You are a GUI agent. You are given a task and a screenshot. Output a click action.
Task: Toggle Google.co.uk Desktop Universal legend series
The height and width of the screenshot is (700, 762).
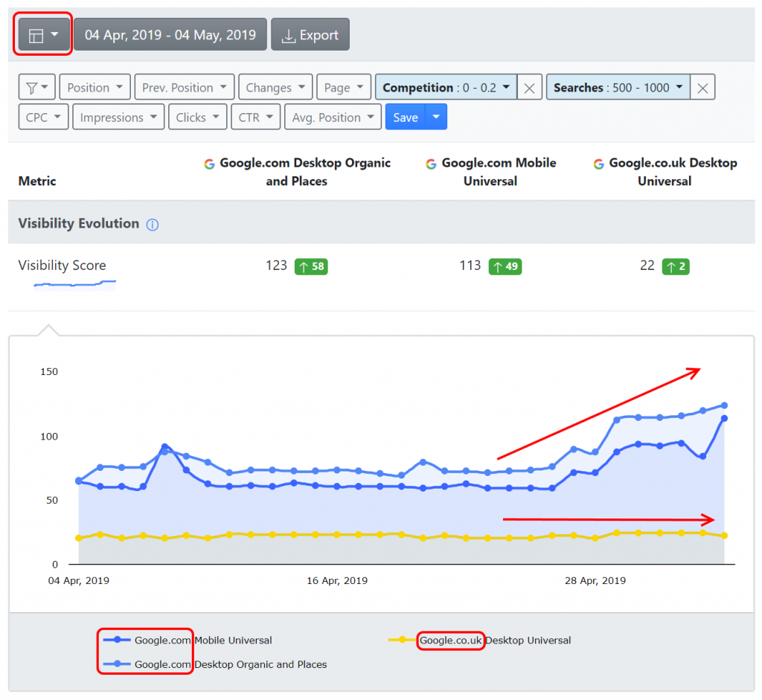click(x=479, y=640)
